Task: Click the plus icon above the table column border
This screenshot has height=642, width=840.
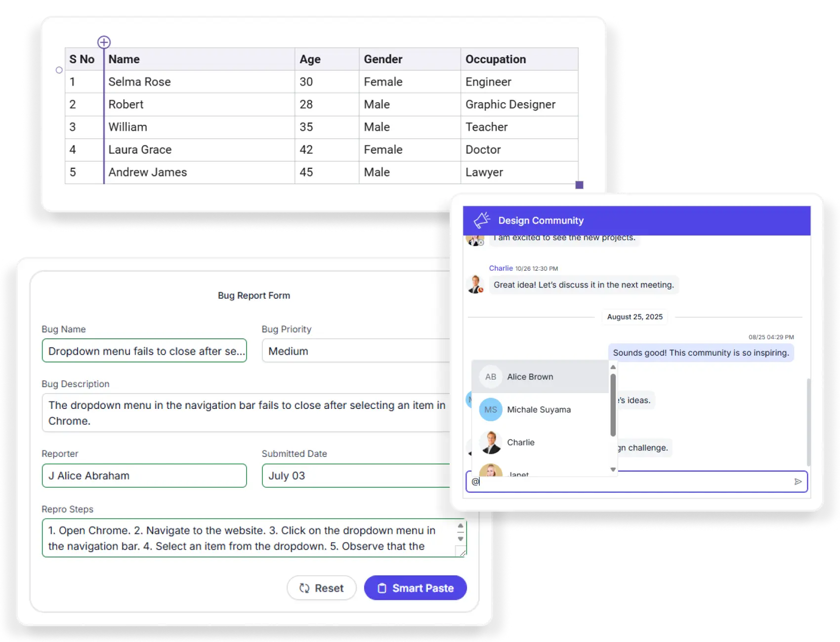Action: pos(104,42)
